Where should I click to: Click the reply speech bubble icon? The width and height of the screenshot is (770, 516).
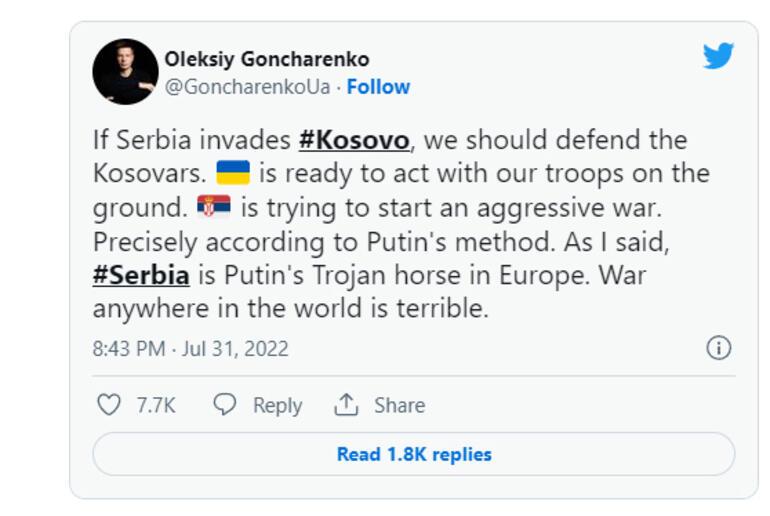[x=224, y=405]
